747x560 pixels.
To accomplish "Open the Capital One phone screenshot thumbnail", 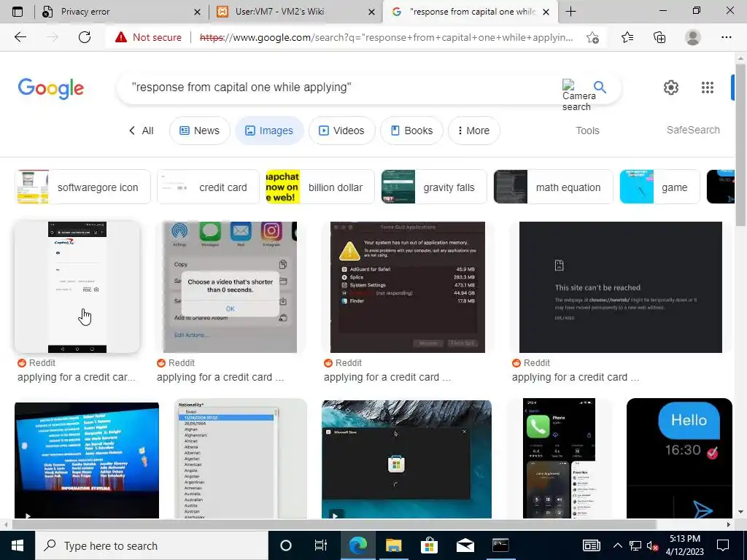I will [77, 287].
